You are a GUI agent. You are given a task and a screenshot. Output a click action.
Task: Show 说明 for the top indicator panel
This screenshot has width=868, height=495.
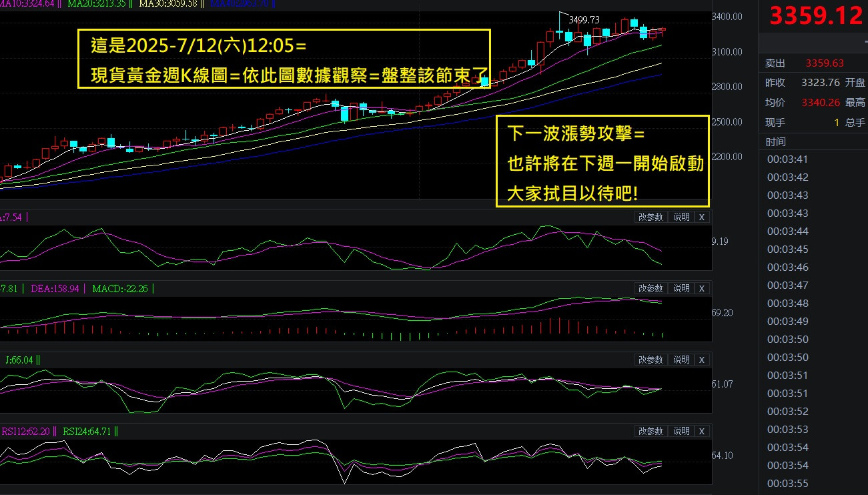pos(681,217)
